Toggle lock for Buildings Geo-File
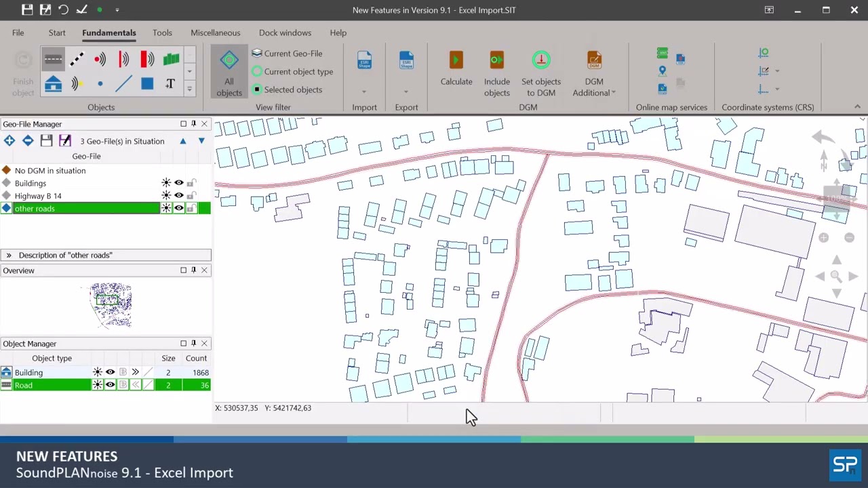This screenshot has height=488, width=868. pyautogui.click(x=191, y=183)
